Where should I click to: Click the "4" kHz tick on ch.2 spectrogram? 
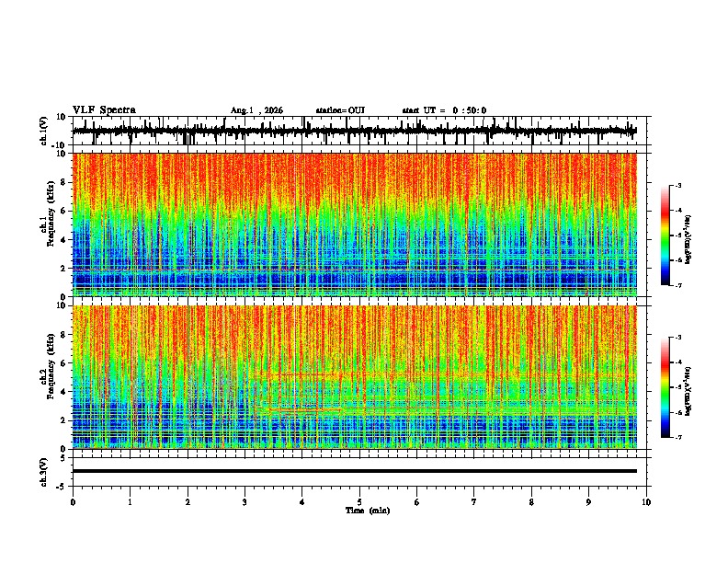tap(64, 392)
